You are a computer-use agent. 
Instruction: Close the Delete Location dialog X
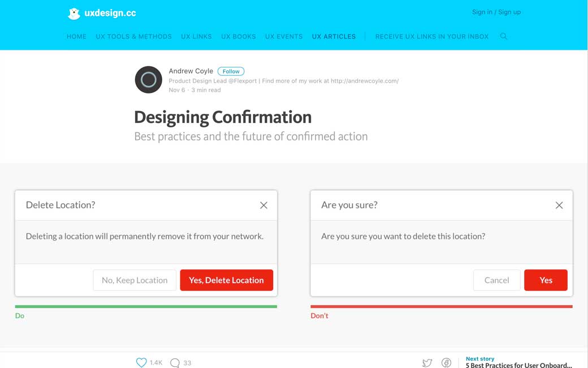tap(263, 206)
